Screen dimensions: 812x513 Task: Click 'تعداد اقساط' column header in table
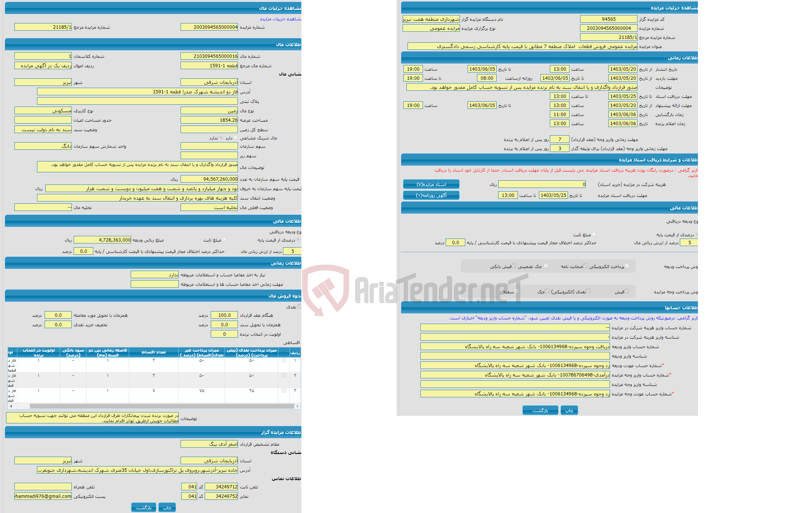click(154, 352)
